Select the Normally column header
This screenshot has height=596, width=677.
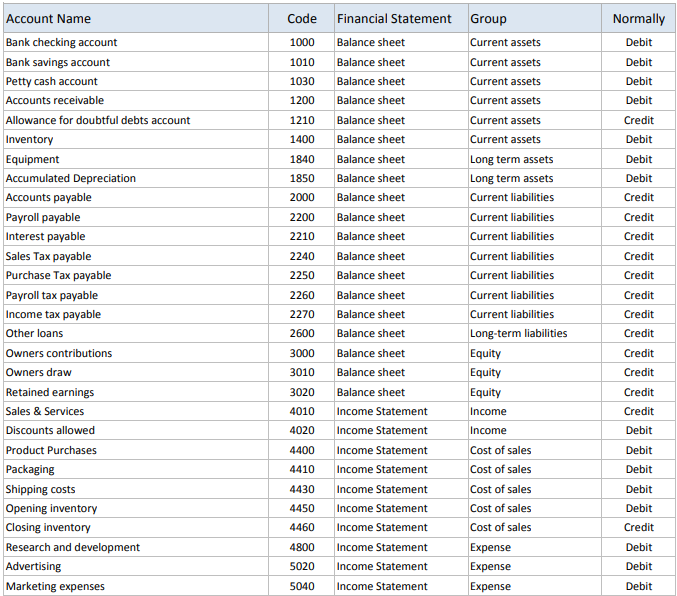[639, 19]
